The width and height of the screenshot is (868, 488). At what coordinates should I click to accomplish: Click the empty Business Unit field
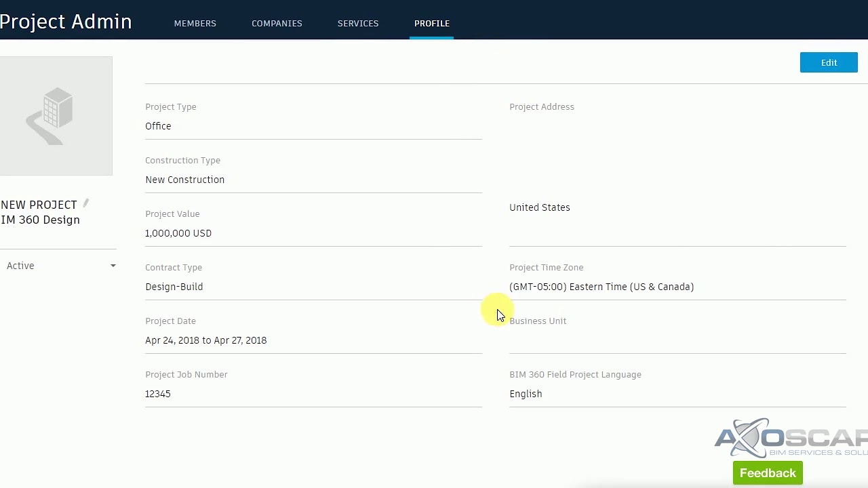tap(677, 340)
